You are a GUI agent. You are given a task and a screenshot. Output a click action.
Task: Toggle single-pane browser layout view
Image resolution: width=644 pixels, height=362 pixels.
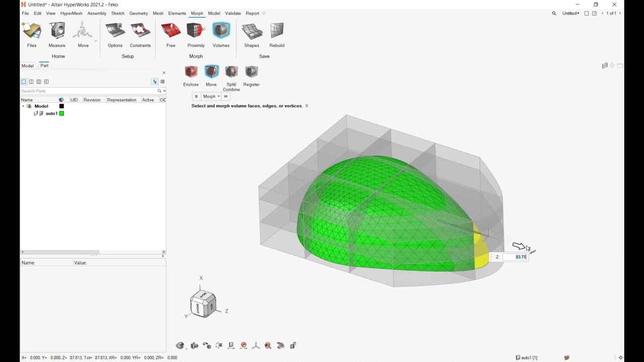tap(24, 81)
